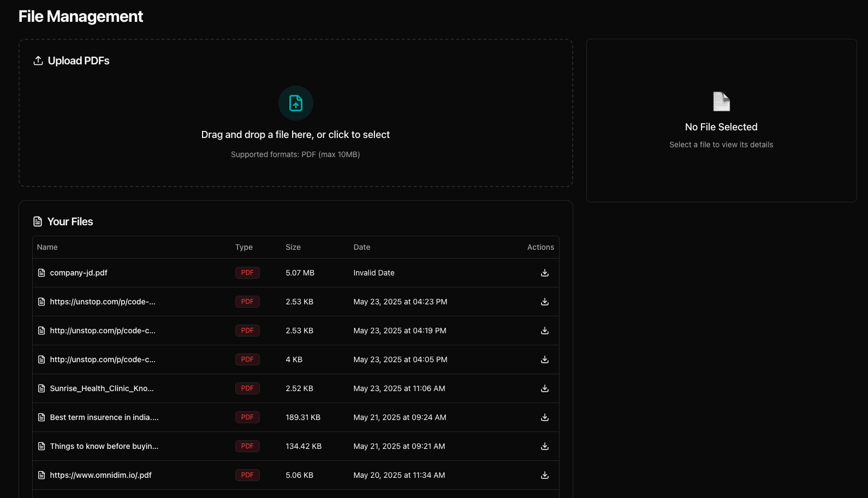The width and height of the screenshot is (868, 498).
Task: Download Things to know before buying file
Action: 544,446
